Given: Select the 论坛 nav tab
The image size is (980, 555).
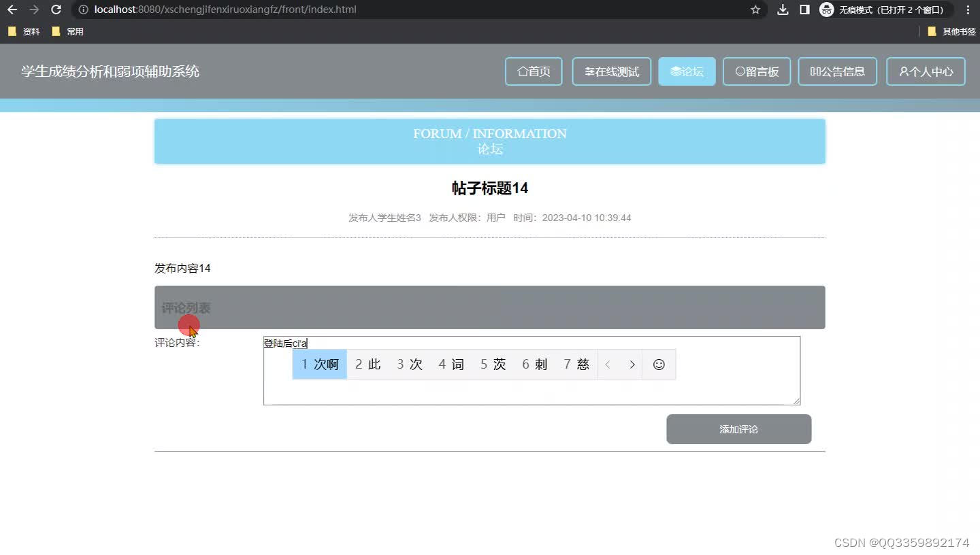Looking at the screenshot, I should click(687, 71).
